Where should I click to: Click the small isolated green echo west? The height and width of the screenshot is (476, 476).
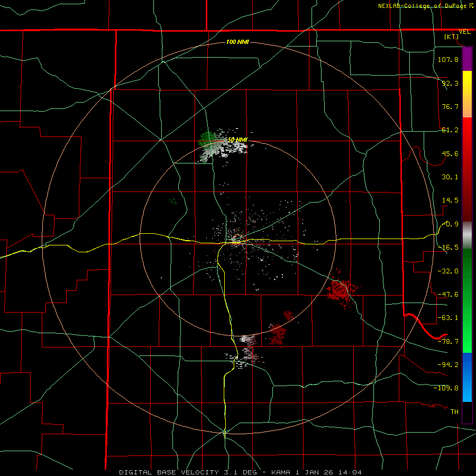pyautogui.click(x=173, y=200)
